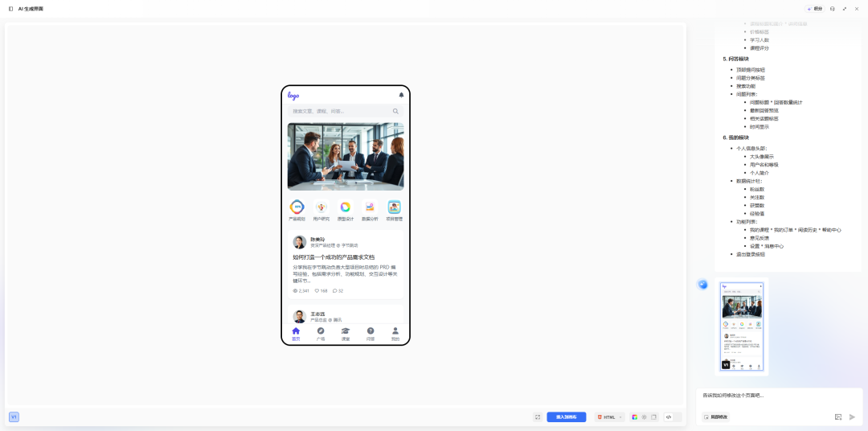
Task: Toggle the sidebar panel icon at top-left
Action: click(x=10, y=9)
